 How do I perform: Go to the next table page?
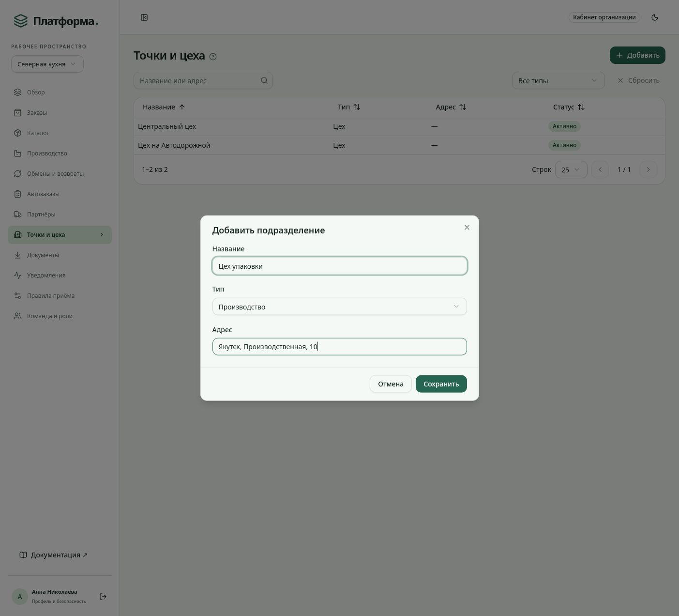pyautogui.click(x=649, y=169)
